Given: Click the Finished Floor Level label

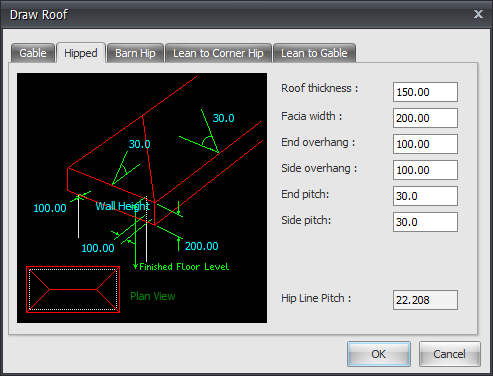Looking at the screenshot, I should point(184,267).
